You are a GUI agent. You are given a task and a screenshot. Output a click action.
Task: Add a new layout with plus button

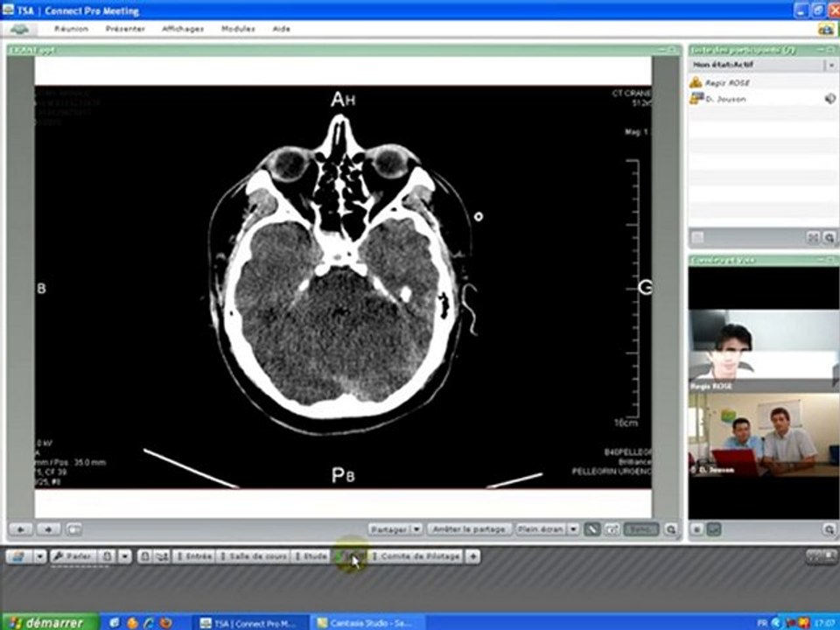click(473, 556)
